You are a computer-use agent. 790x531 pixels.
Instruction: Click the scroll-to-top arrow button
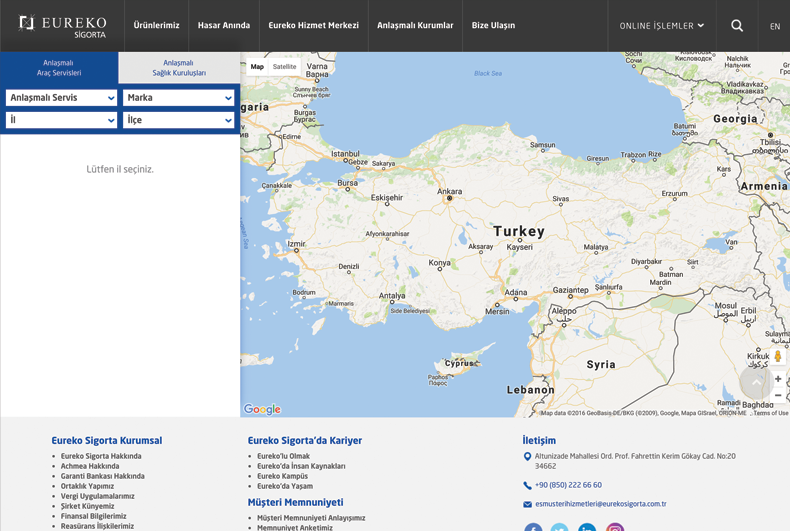coord(756,383)
